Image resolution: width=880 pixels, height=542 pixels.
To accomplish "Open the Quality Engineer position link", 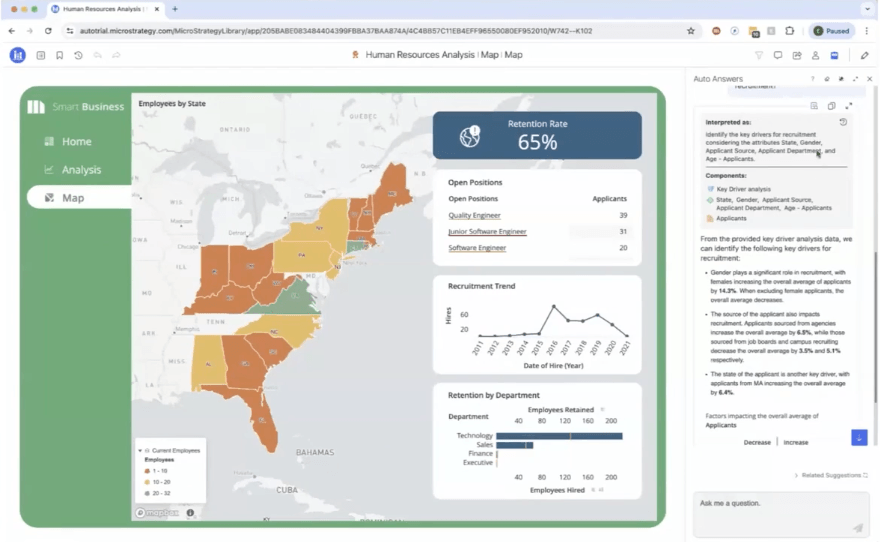I will coord(474,215).
